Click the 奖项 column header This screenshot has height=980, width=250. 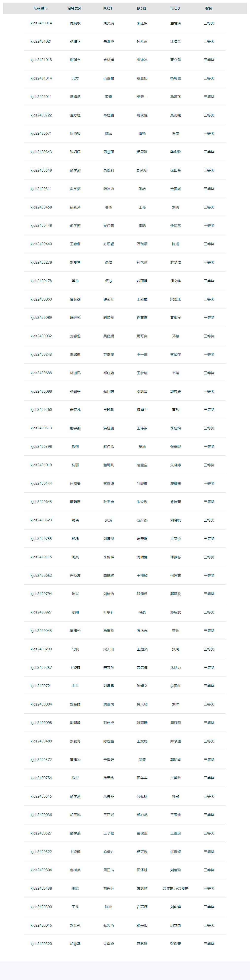(209, 8)
